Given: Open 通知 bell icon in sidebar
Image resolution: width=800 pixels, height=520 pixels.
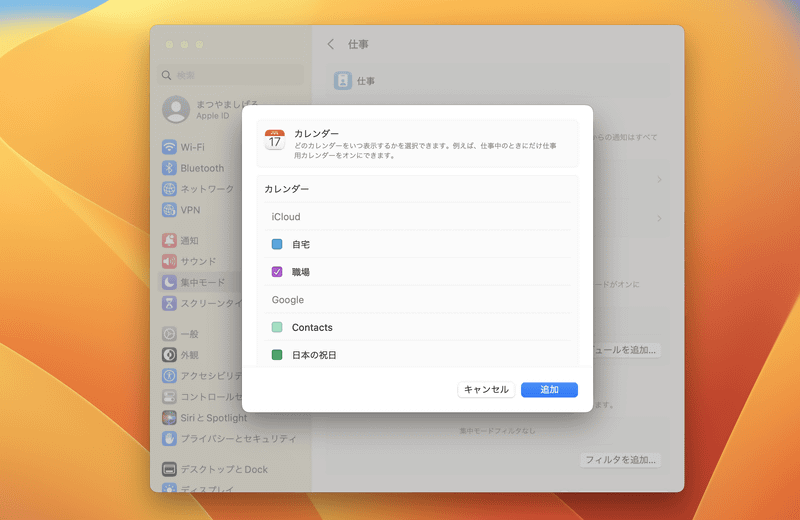Looking at the screenshot, I should click(169, 240).
